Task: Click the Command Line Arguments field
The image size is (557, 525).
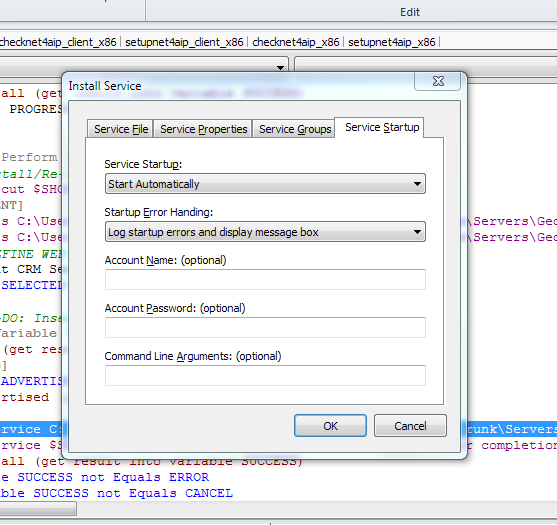Action: pos(265,375)
